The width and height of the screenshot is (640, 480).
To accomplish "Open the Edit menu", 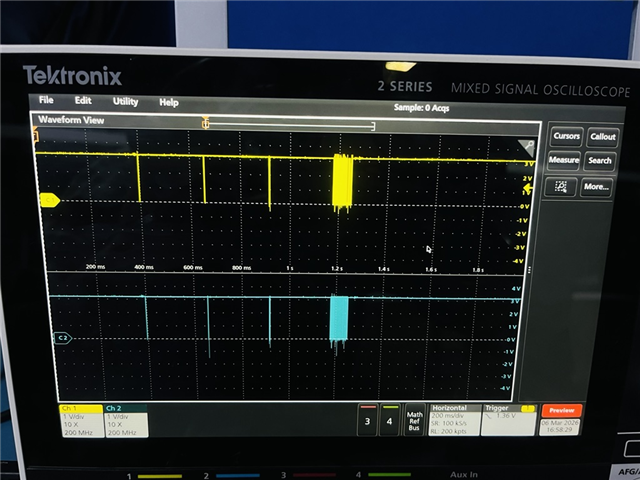I will 83,100.
